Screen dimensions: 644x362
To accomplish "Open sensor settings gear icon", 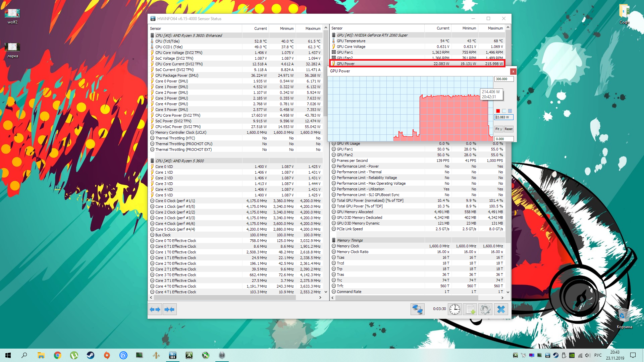I will [x=485, y=309].
